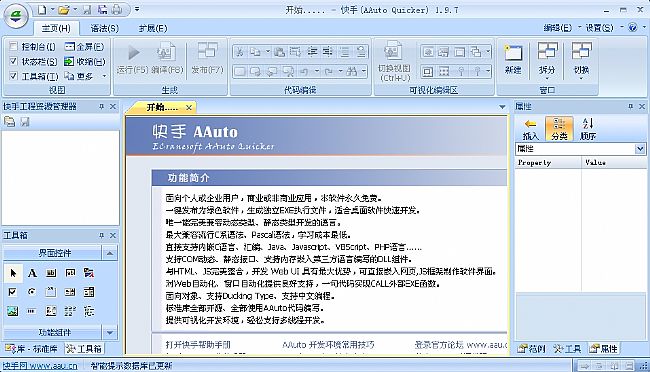Collapse the UI controls (界面控件) section arrow
Viewport: 650px width, 372px height.
pyautogui.click(x=110, y=253)
